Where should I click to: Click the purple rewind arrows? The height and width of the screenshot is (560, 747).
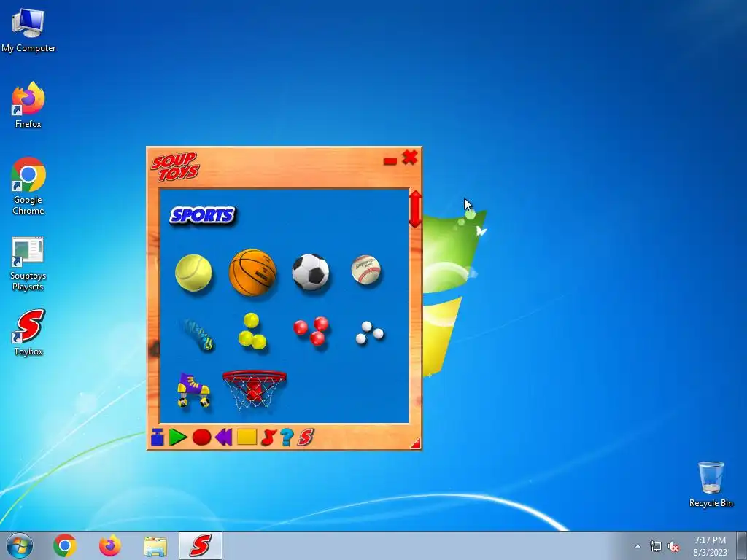[223, 437]
